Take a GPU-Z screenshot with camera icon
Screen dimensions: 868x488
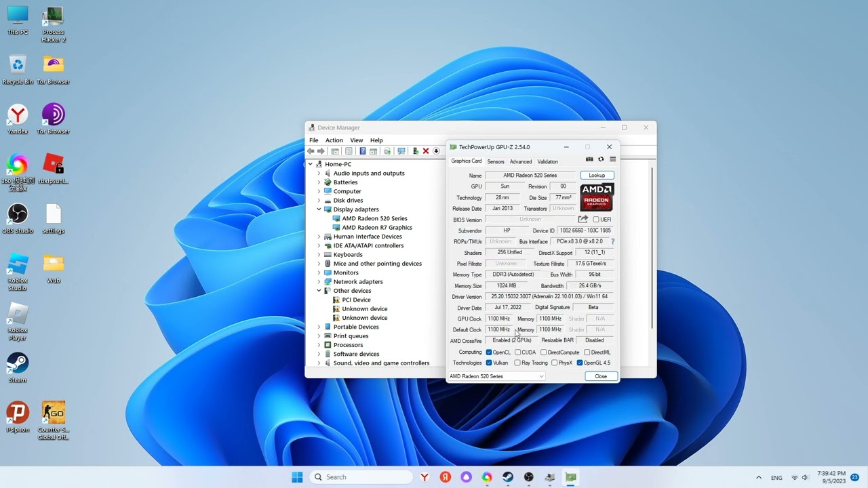click(589, 159)
